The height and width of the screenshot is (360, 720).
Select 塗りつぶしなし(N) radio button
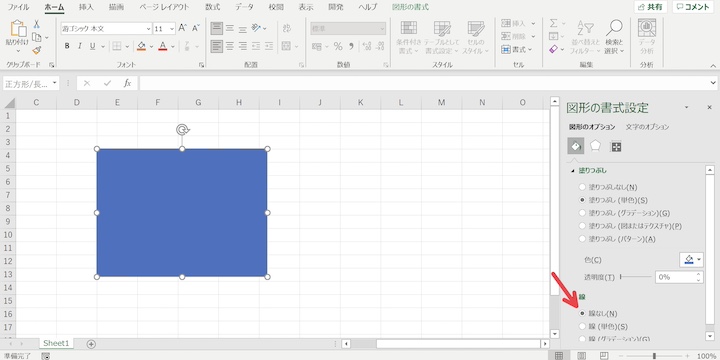(x=582, y=187)
